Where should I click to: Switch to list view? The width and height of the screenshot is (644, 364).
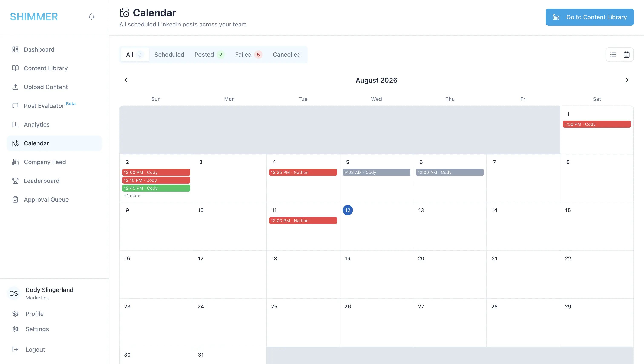[x=613, y=55]
